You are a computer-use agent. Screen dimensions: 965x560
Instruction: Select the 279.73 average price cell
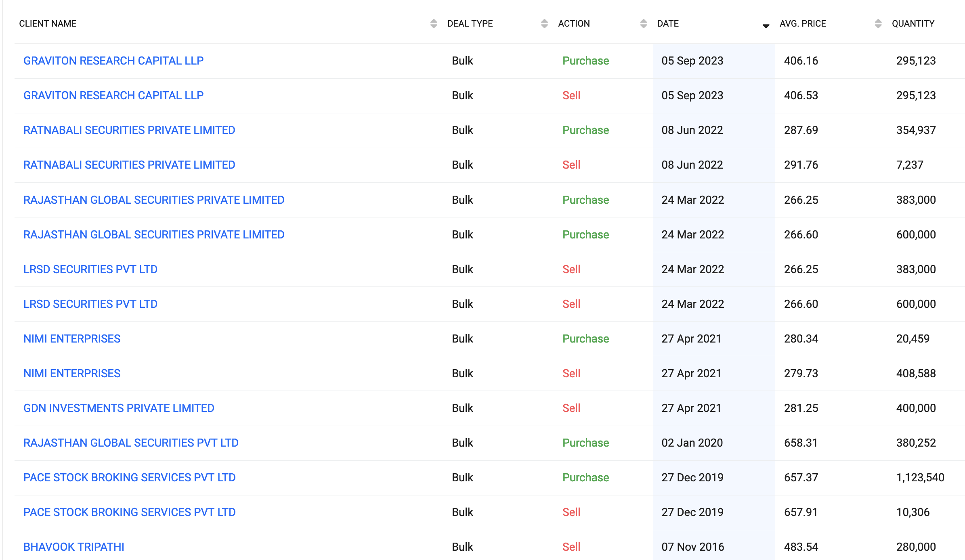[x=801, y=374]
